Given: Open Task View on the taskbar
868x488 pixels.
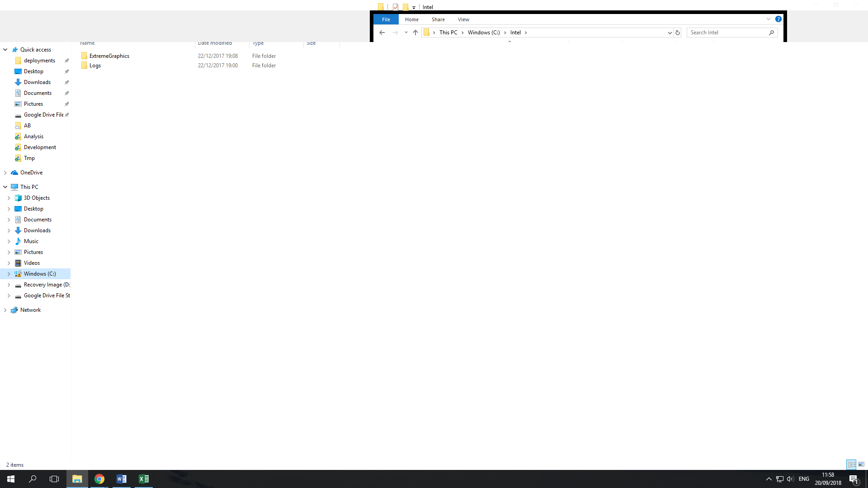Looking at the screenshot, I should (x=54, y=479).
